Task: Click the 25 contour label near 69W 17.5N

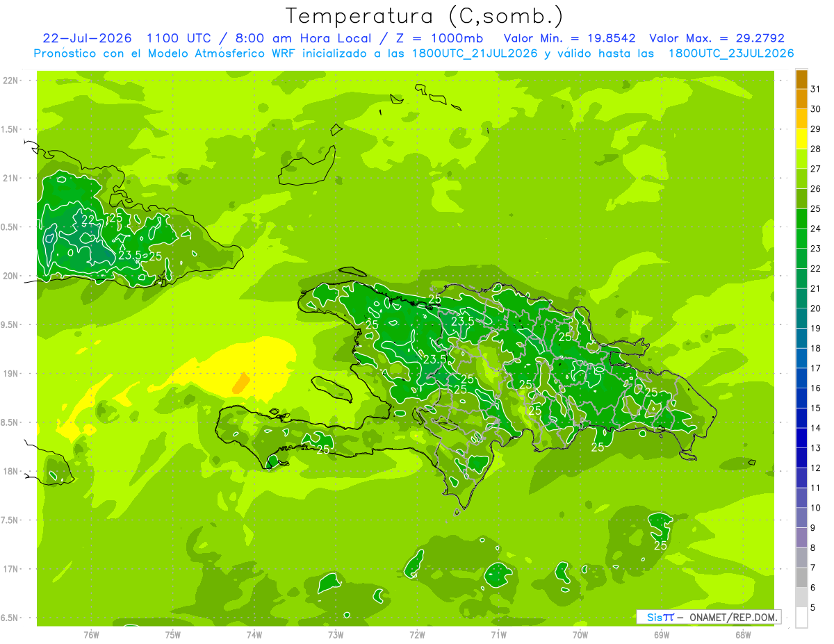Action: pos(661,545)
